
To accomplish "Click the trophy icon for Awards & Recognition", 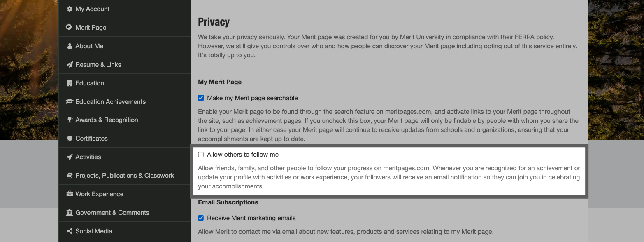I will [x=69, y=120].
